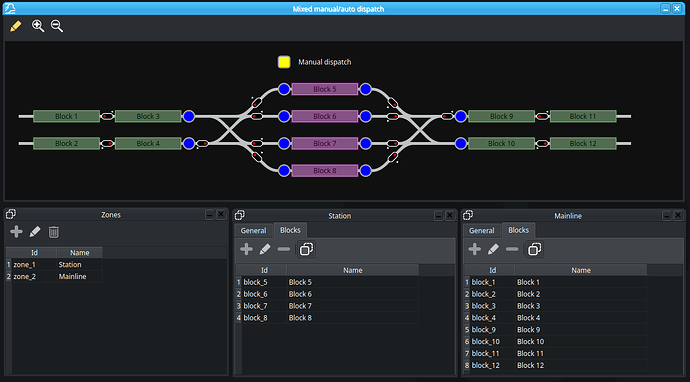Detach the Station panel with float icon
This screenshot has width=690, height=382.
[x=239, y=215]
